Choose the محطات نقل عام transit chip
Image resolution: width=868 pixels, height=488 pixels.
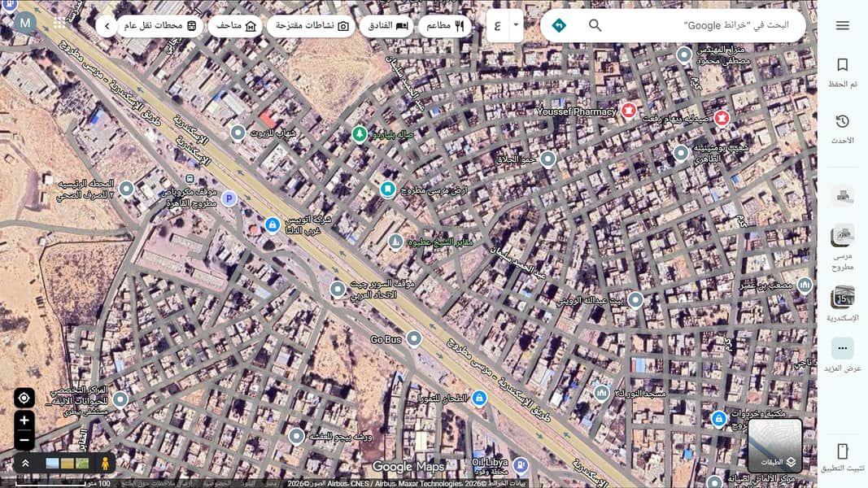coord(160,26)
